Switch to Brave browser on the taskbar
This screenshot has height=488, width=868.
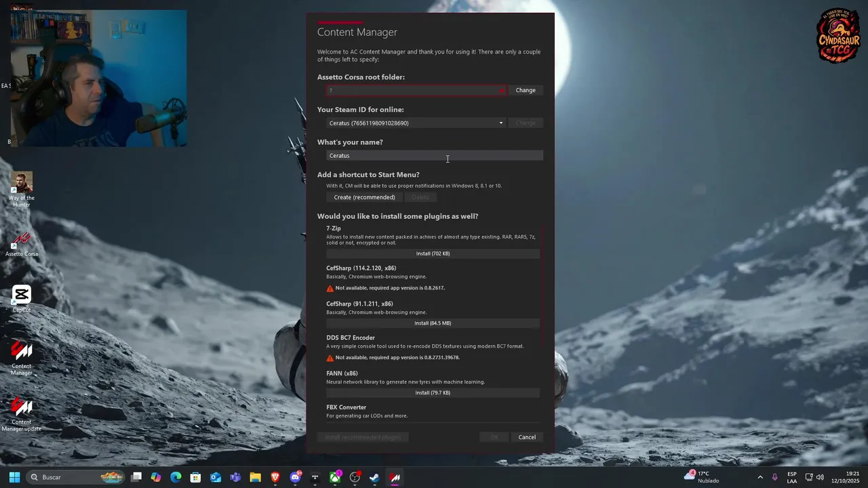click(275, 477)
